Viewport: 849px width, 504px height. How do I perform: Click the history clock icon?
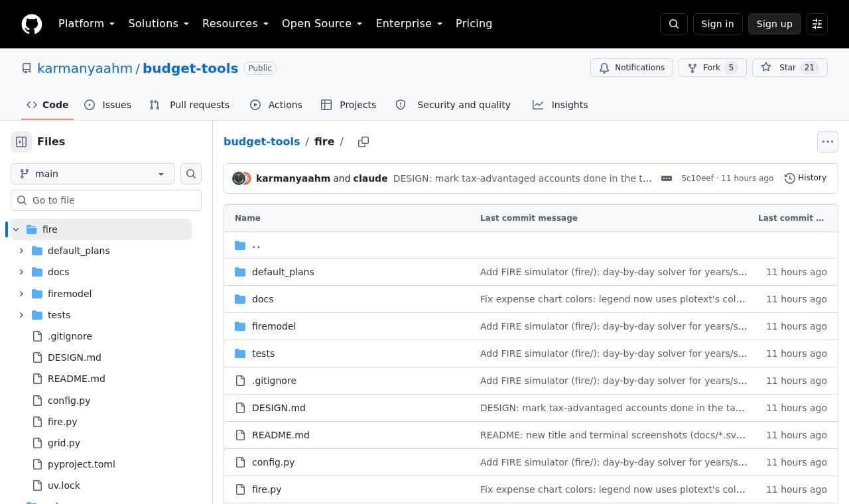click(x=789, y=178)
